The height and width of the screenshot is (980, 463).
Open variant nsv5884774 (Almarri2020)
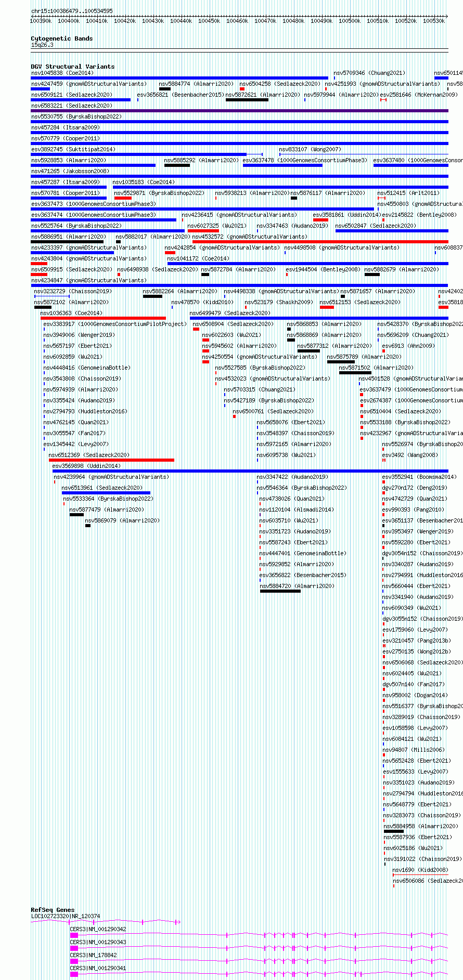click(x=196, y=84)
